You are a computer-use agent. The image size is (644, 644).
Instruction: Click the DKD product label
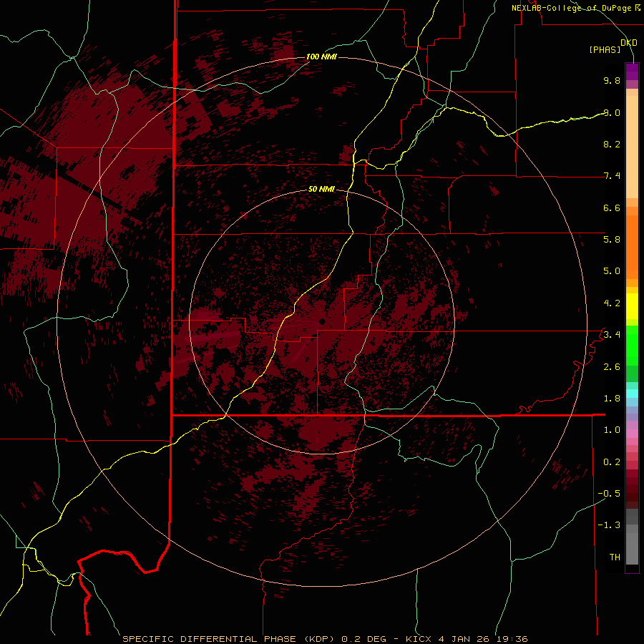click(x=629, y=43)
